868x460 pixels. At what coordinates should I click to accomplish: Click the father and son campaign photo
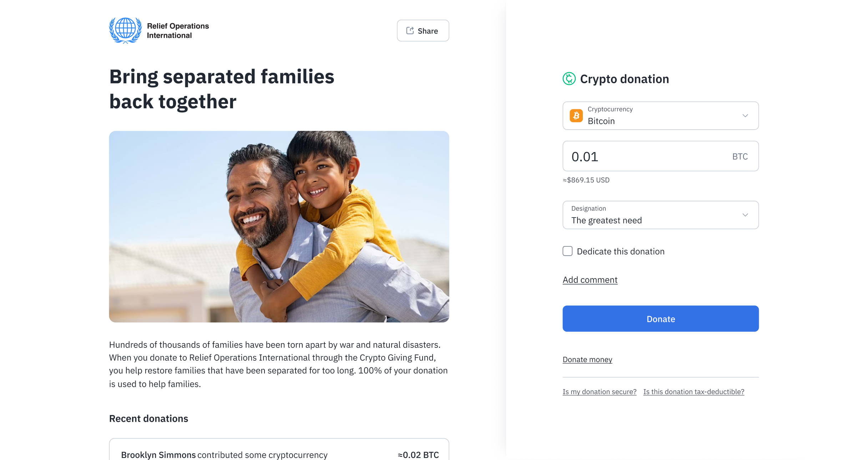click(279, 226)
